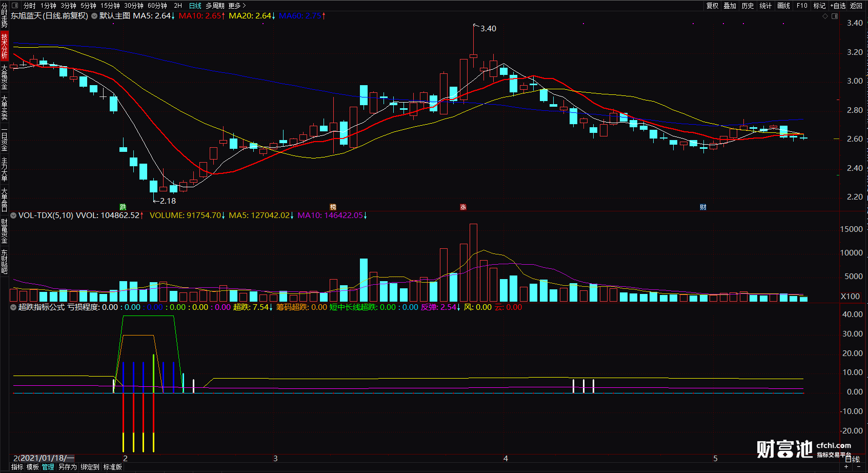Add stock via +自选 button
Viewport: 868px width, 473px height.
[x=838, y=6]
